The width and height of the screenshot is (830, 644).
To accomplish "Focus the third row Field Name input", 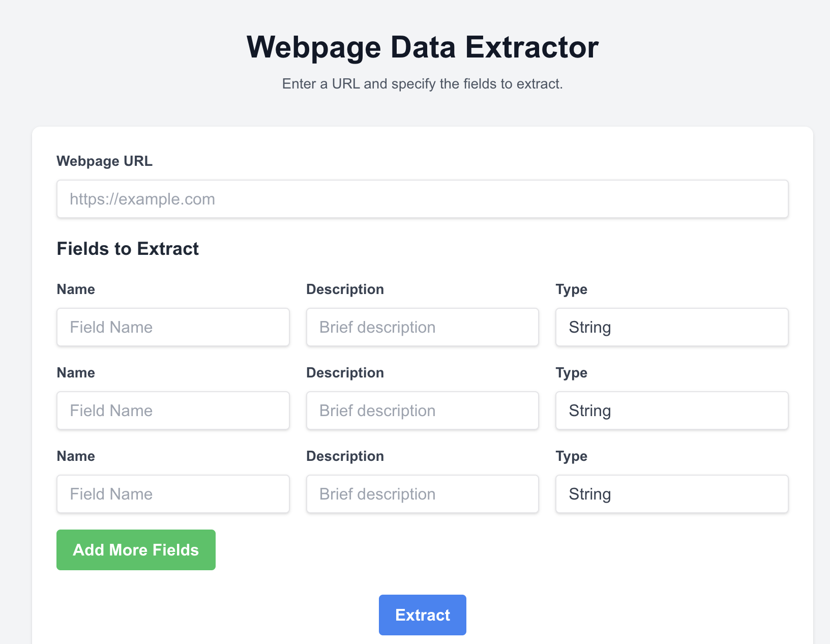I will tap(173, 494).
